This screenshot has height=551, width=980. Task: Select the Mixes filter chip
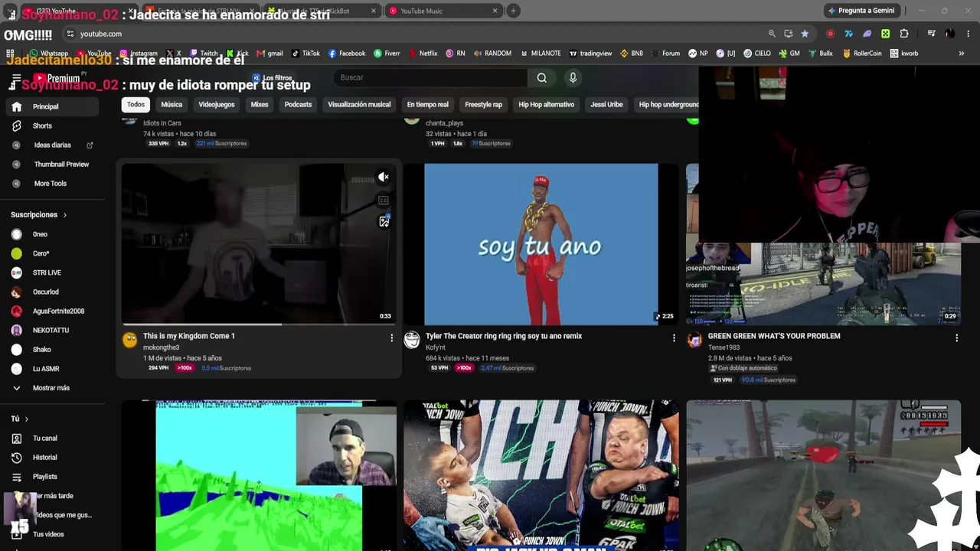point(260,105)
